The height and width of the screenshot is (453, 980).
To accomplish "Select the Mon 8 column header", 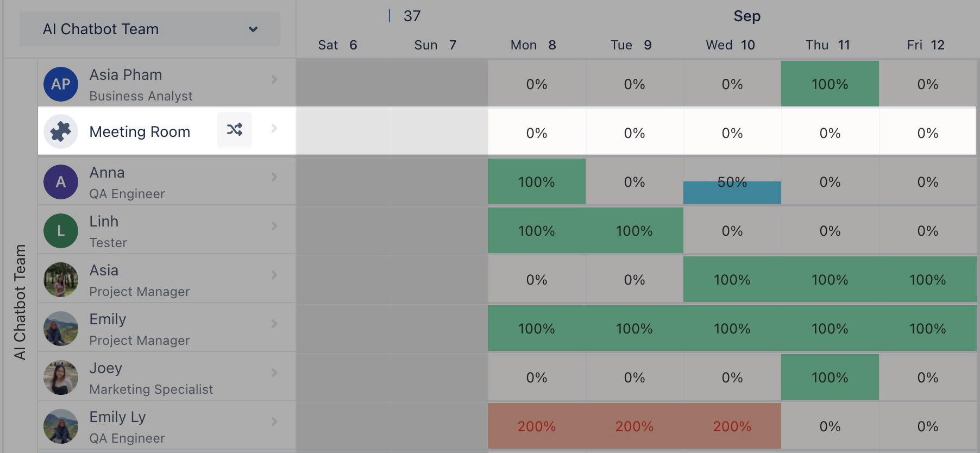I will (533, 45).
